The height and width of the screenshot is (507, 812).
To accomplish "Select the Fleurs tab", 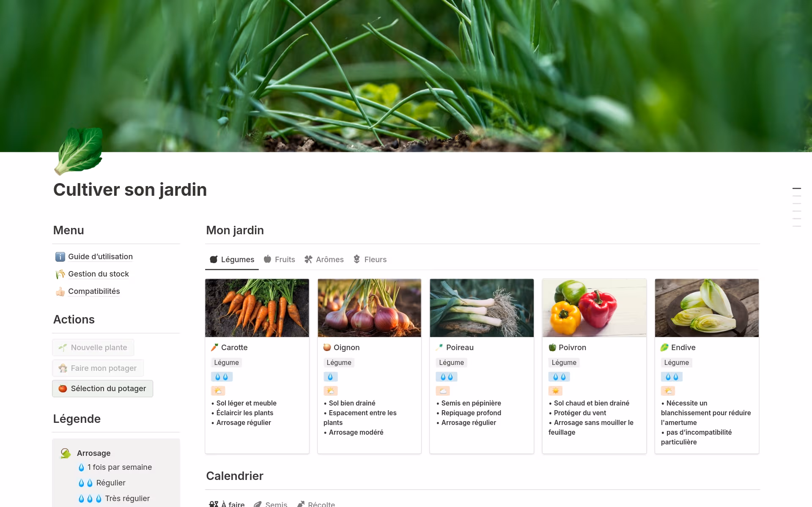I will tap(370, 260).
